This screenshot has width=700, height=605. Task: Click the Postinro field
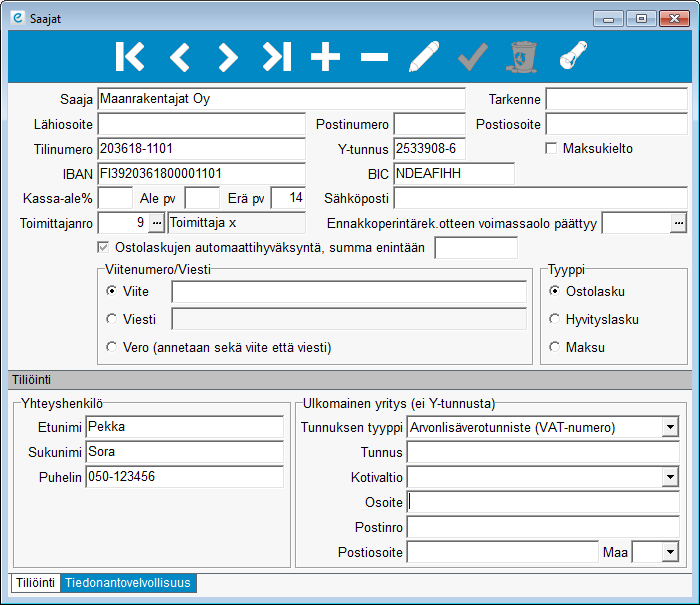click(543, 527)
